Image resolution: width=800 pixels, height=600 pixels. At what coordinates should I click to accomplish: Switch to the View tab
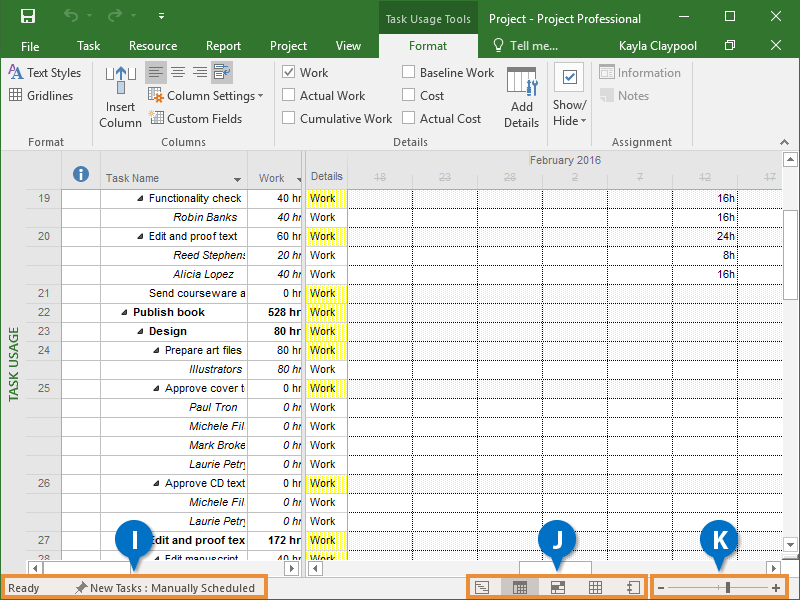coord(348,46)
